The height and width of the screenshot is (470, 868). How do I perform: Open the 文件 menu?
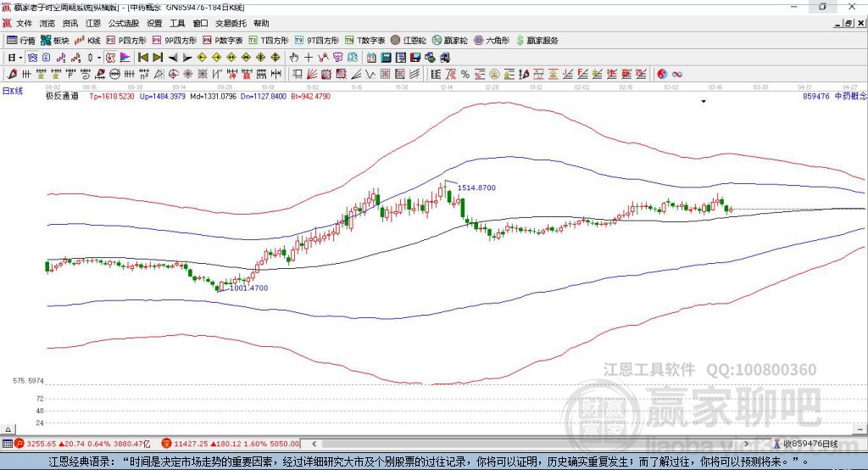(x=24, y=23)
